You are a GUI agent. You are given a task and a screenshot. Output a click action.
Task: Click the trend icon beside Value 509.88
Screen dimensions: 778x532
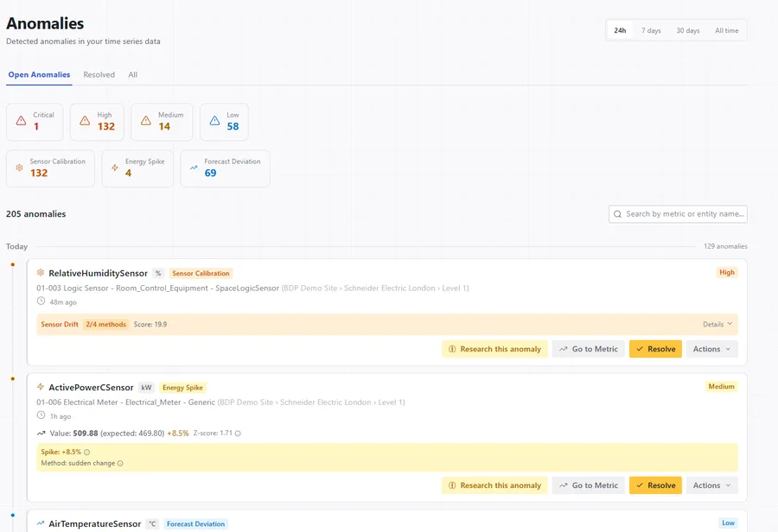pos(41,434)
